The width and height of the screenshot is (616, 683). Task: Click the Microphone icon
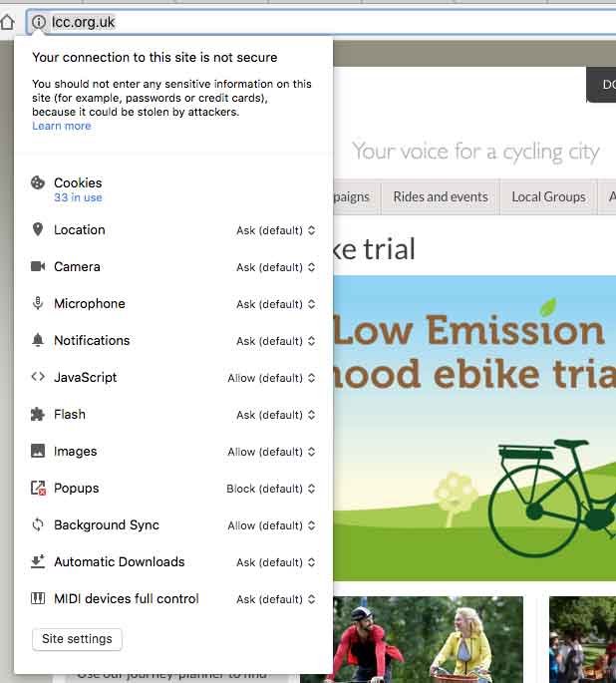pyautogui.click(x=38, y=303)
